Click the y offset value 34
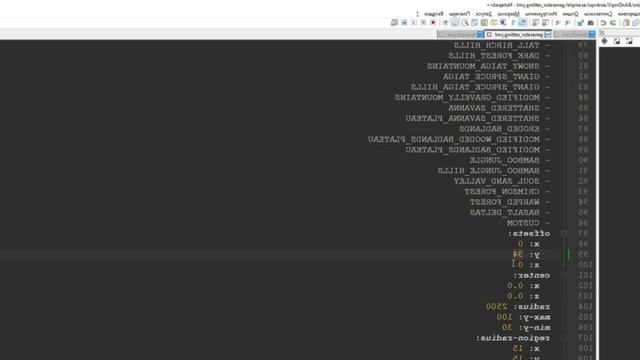This screenshot has height=360, width=640. [518, 254]
